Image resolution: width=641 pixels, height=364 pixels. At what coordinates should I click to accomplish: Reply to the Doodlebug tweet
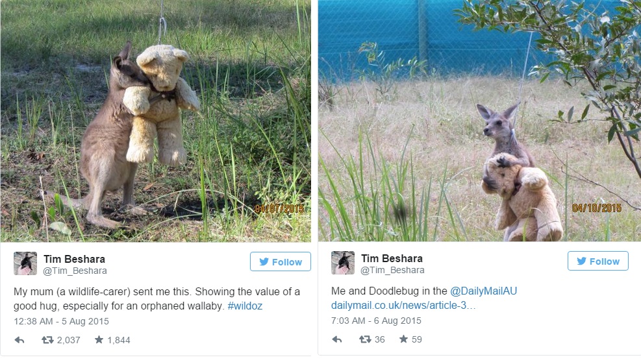tap(337, 339)
